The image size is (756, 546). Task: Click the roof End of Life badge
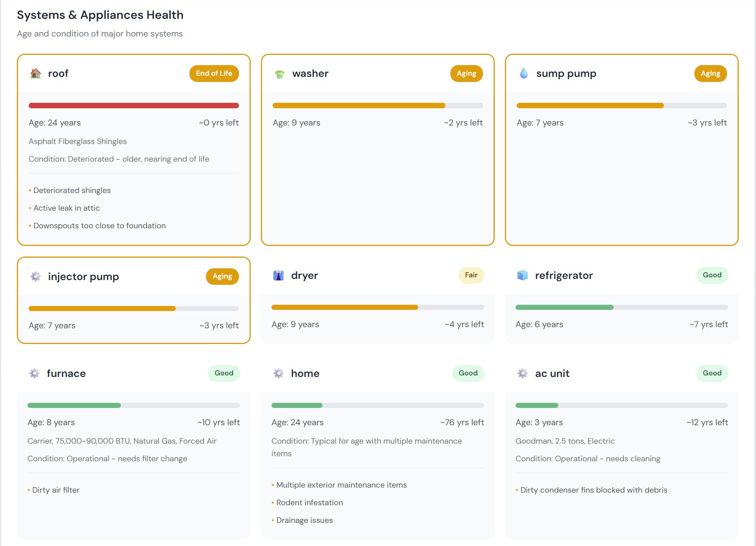click(214, 73)
